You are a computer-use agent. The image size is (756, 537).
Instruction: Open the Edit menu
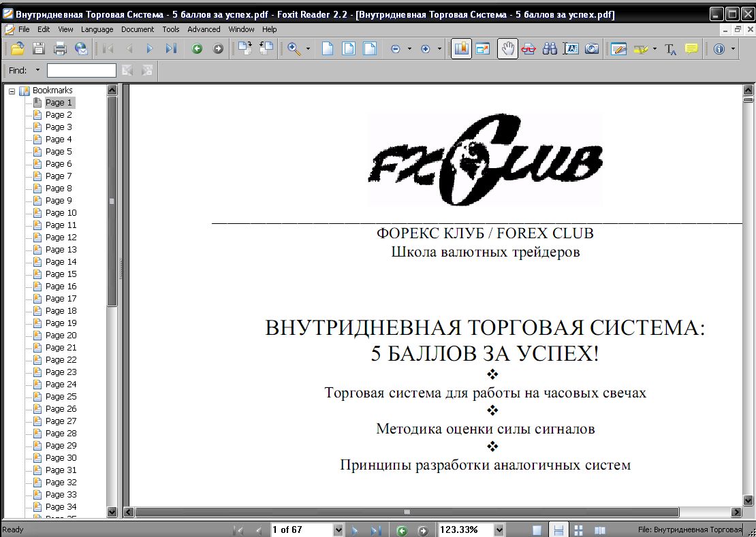point(44,29)
